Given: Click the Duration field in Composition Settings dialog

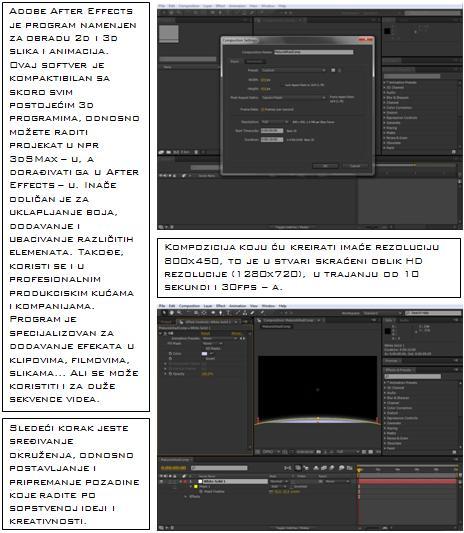Looking at the screenshot, I should click(x=272, y=140).
